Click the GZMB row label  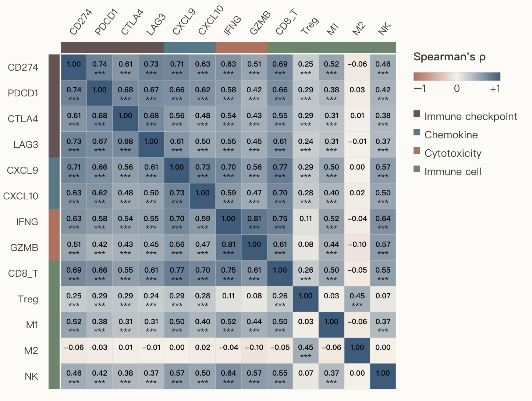click(x=24, y=248)
